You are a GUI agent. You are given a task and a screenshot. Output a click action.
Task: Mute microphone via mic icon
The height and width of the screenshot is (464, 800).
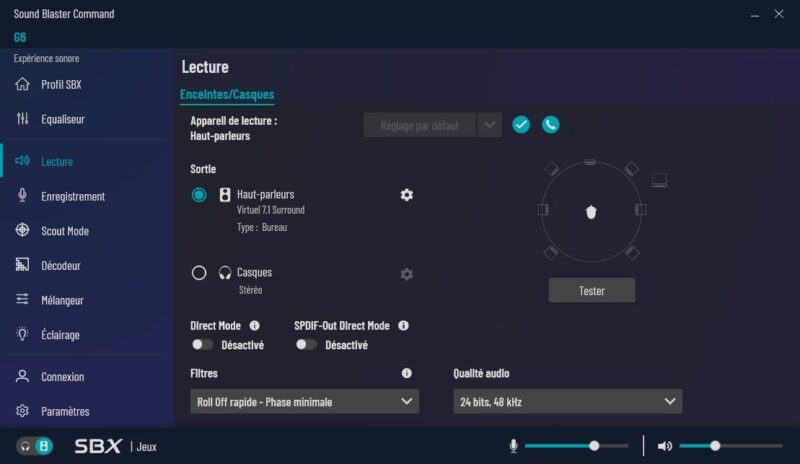click(x=514, y=446)
